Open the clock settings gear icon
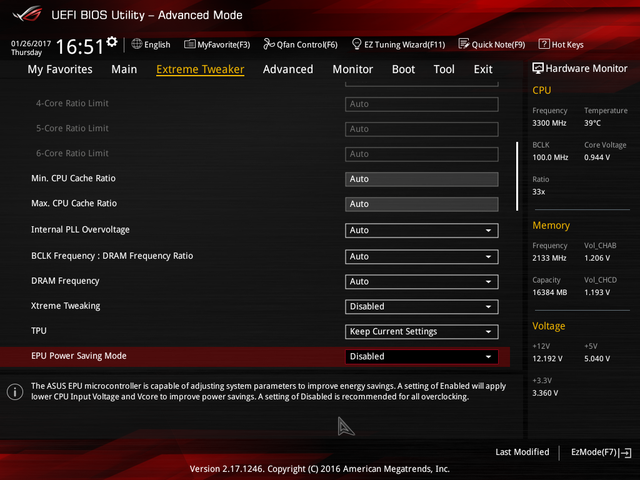The image size is (640, 480). coord(112,41)
